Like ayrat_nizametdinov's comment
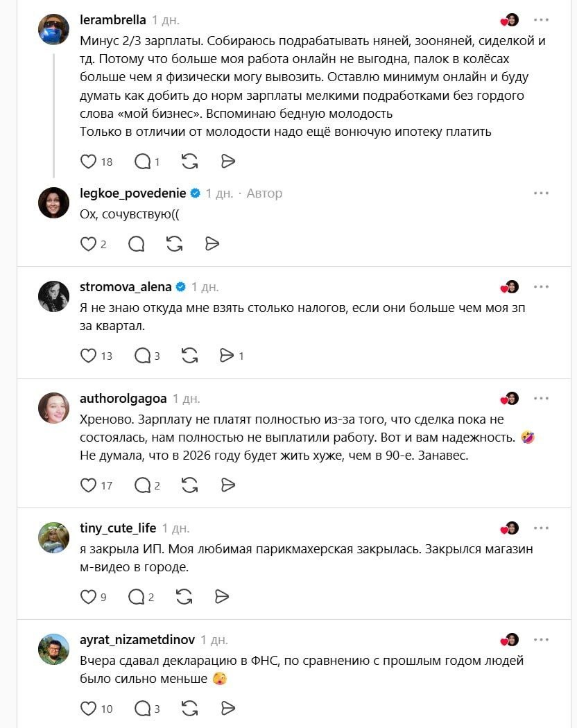577x728 pixels. click(89, 708)
